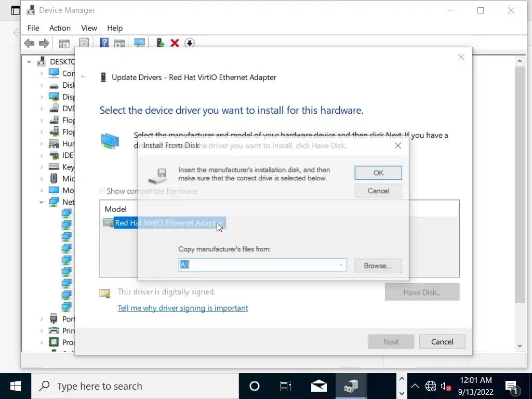The width and height of the screenshot is (532, 399).
Task: Open the File menu
Action: [x=33, y=28]
